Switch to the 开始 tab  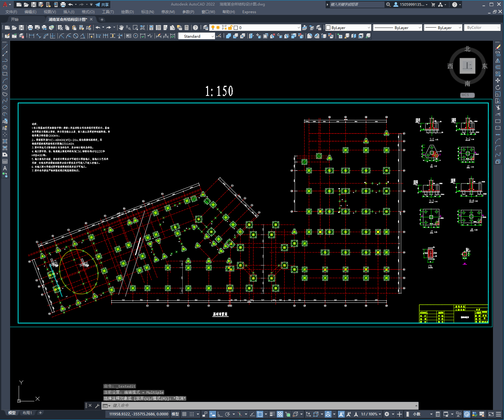pos(15,19)
